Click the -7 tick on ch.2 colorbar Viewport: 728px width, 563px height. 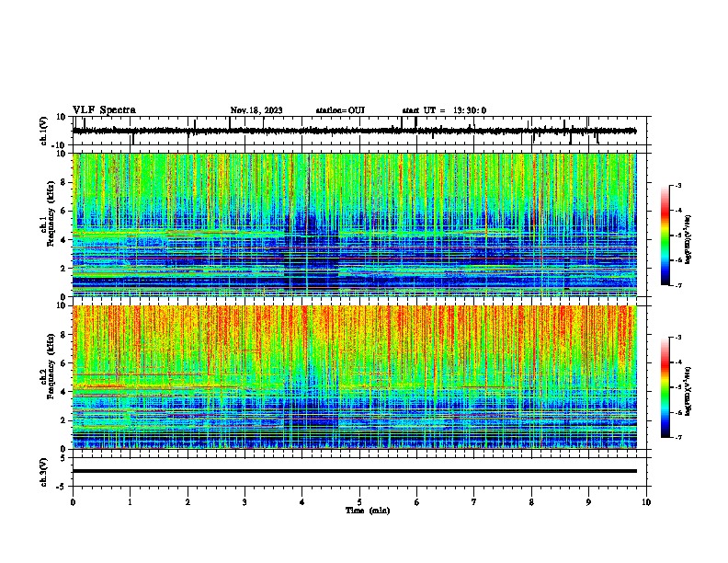click(x=677, y=438)
